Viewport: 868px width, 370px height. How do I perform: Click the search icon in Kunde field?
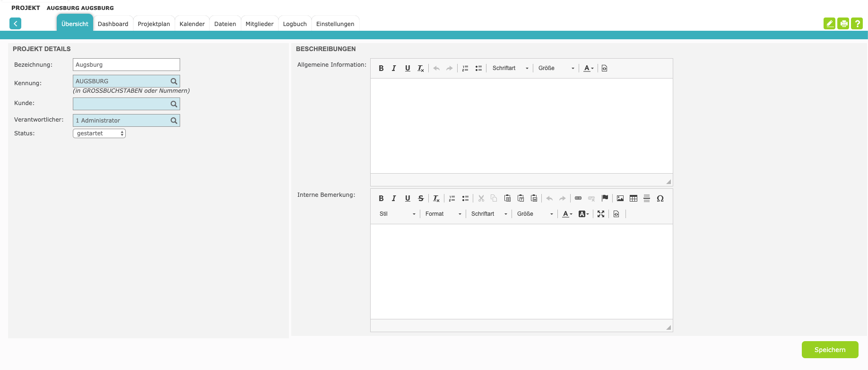click(174, 104)
